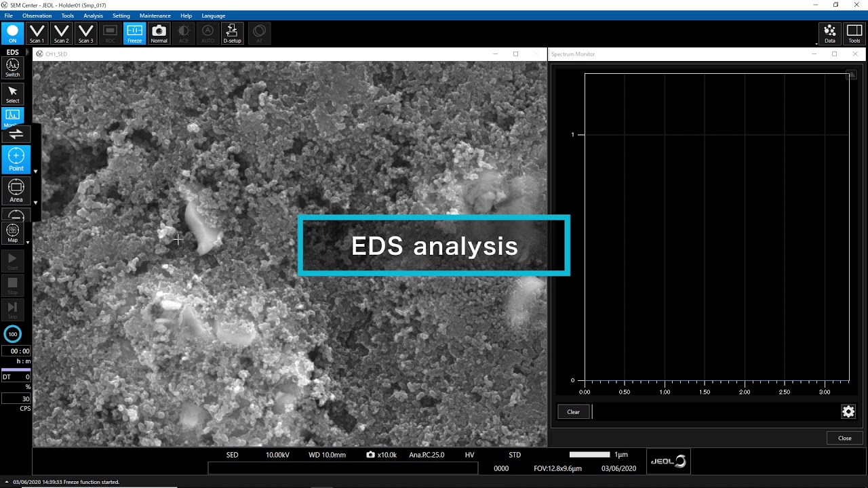
Task: Open the Analysis menu
Action: click(x=93, y=16)
